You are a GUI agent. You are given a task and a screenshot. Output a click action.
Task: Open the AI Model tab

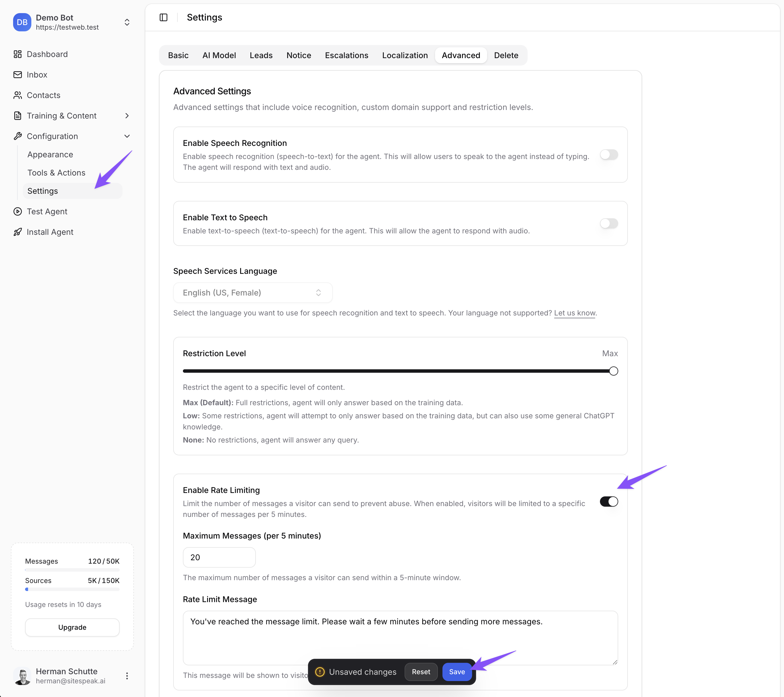219,55
